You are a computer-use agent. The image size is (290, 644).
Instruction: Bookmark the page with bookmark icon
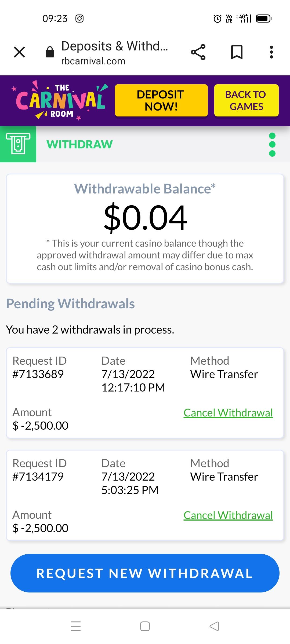[x=237, y=52]
